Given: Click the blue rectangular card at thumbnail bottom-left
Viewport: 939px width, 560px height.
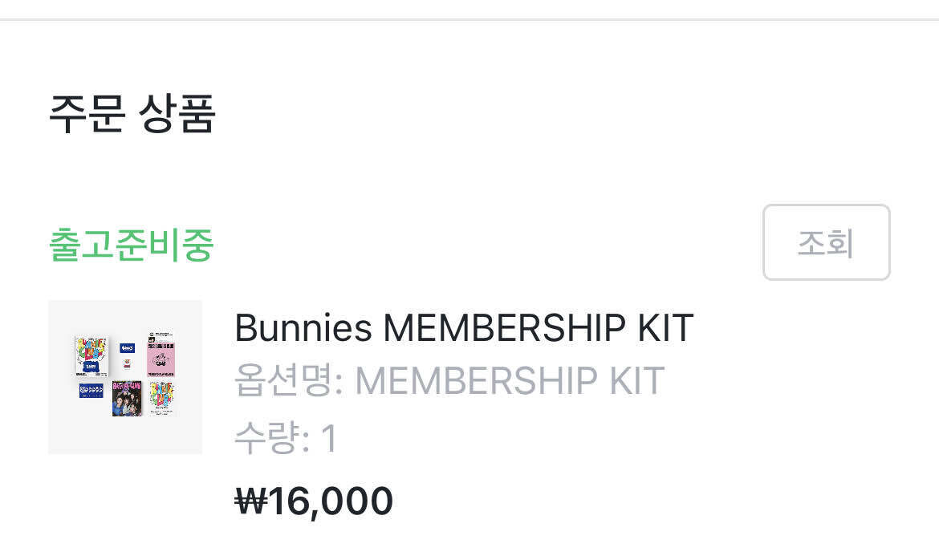Looking at the screenshot, I should pyautogui.click(x=91, y=391).
